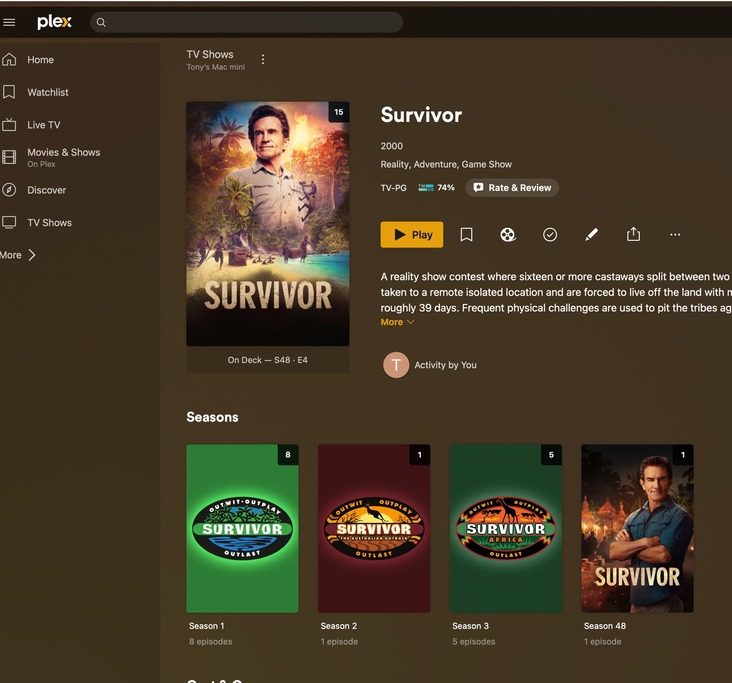Click TV-PG content rating

[394, 188]
